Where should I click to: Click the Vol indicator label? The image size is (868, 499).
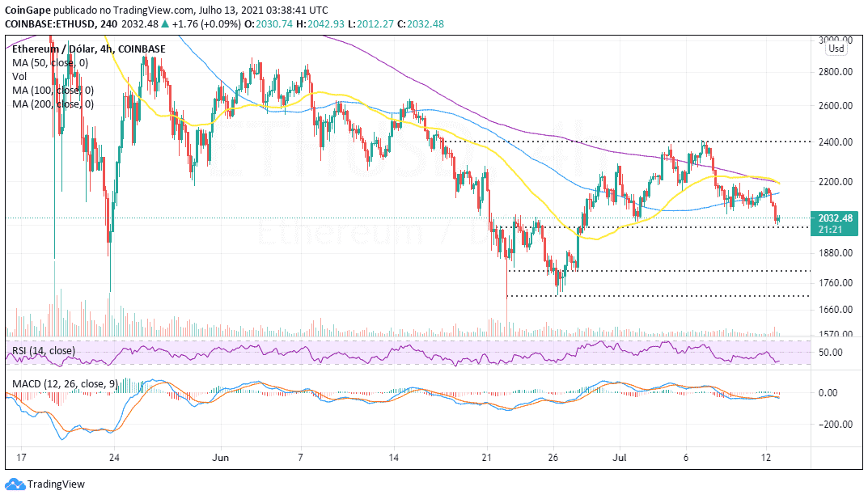(19, 76)
